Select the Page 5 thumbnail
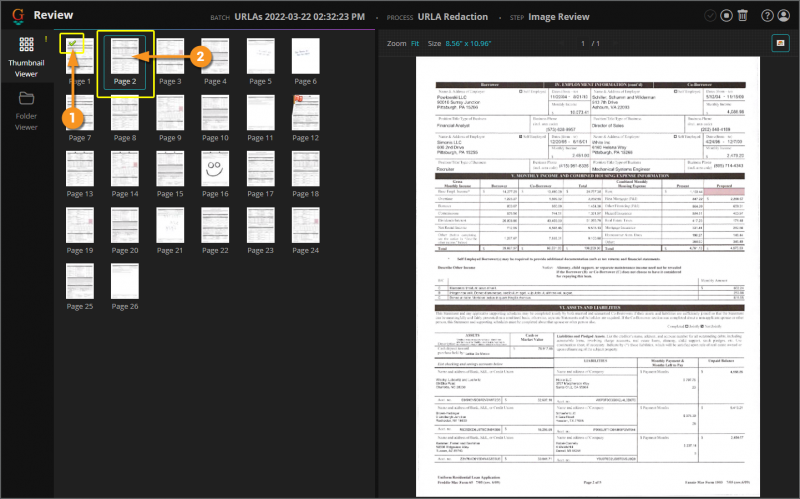Screen dimensions: 800x499 pos(260,56)
